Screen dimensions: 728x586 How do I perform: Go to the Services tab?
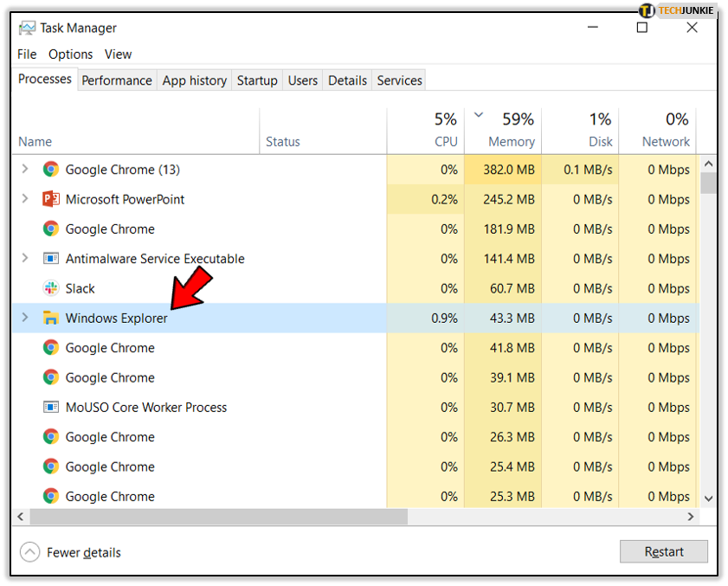coord(399,80)
